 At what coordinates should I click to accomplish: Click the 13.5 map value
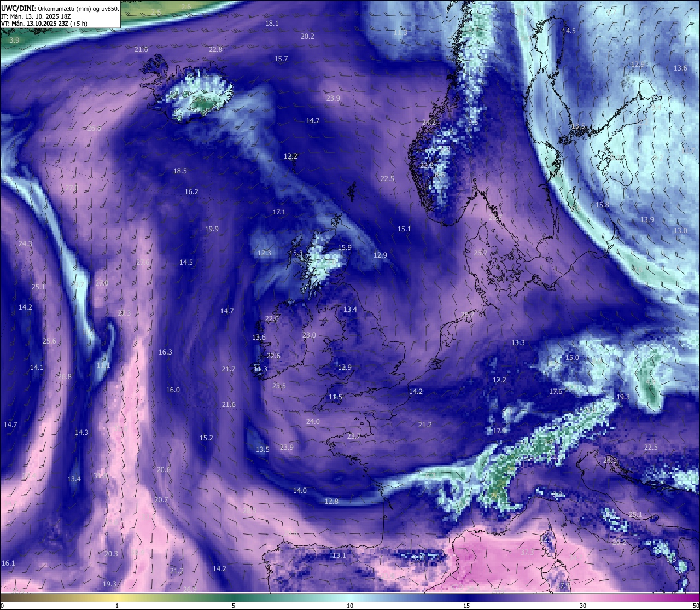262,450
